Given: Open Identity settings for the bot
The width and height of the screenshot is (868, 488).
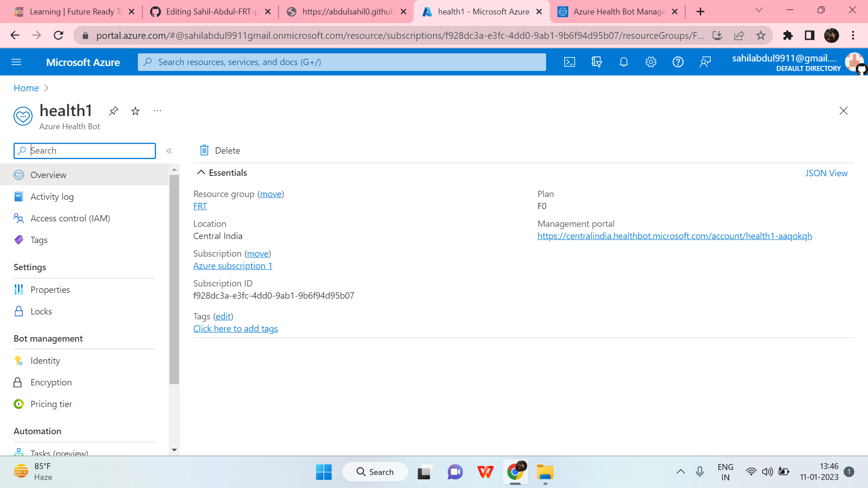Looking at the screenshot, I should coord(45,361).
